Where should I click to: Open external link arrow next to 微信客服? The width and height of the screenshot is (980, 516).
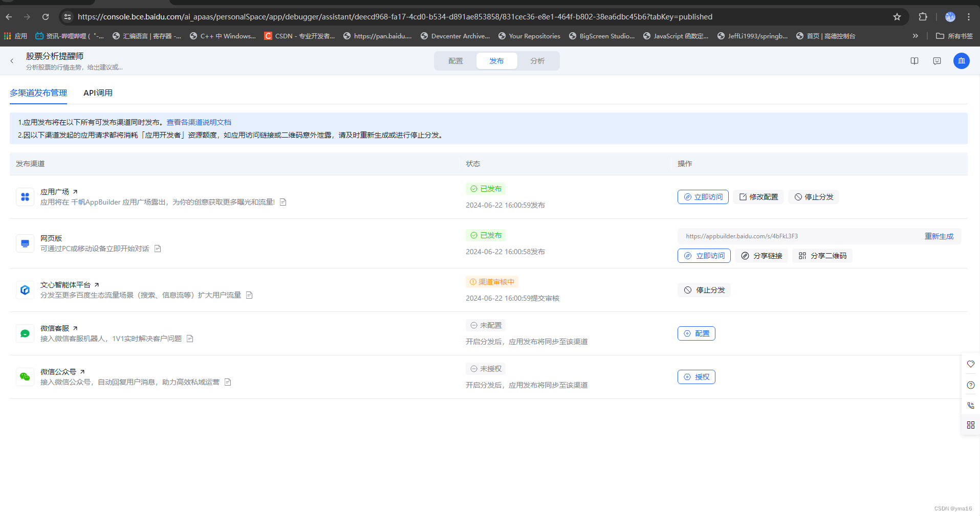(x=75, y=328)
